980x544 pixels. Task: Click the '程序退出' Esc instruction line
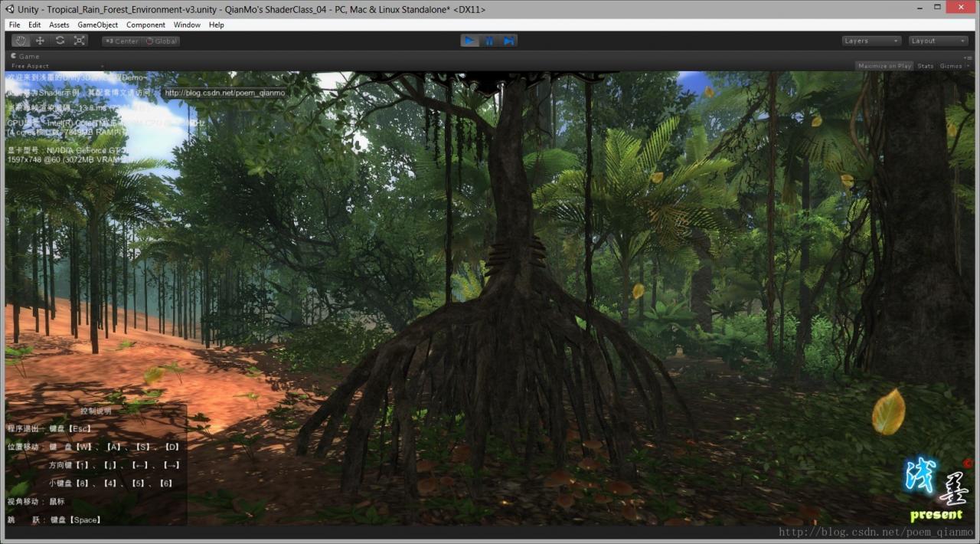pyautogui.click(x=49, y=429)
